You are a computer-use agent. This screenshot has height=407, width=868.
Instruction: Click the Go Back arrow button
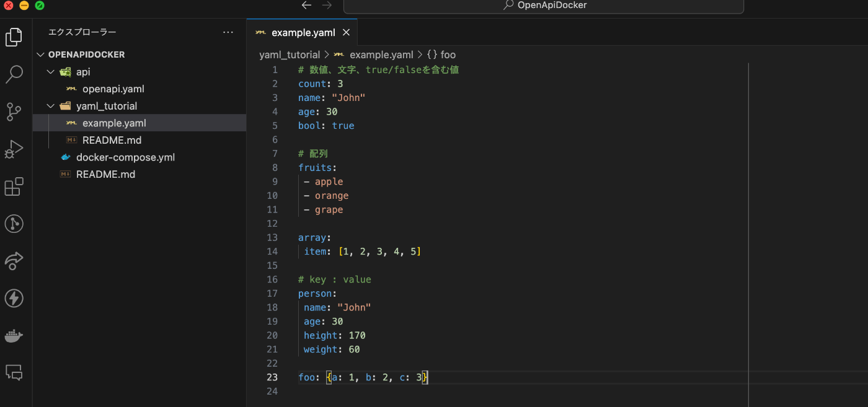pos(306,6)
